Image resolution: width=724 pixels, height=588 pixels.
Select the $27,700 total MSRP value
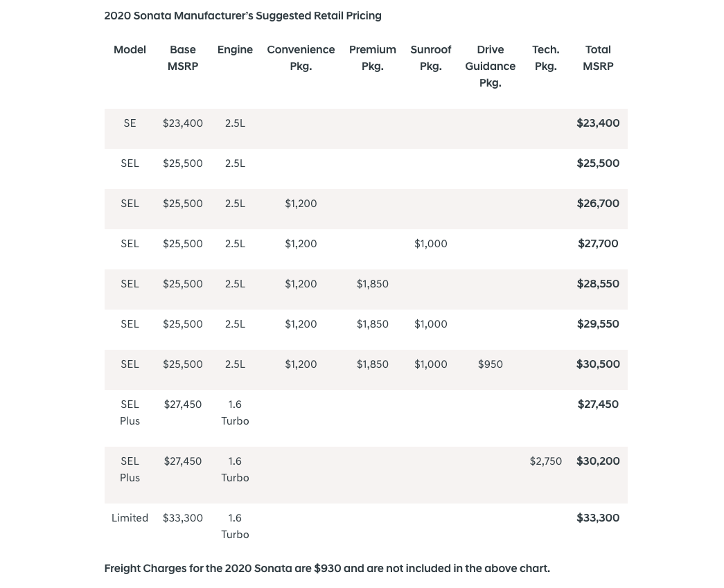[x=598, y=244]
